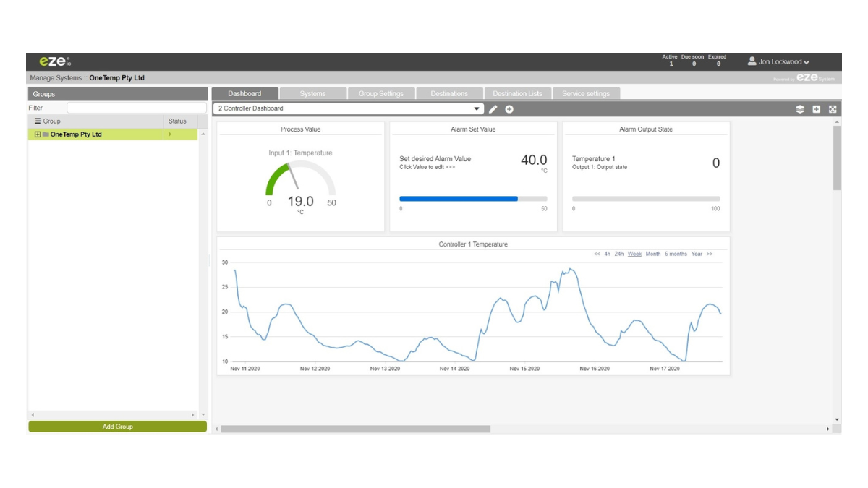Click the hamburger icon in Group column header
Image resolution: width=868 pixels, height=488 pixels.
pos(38,121)
